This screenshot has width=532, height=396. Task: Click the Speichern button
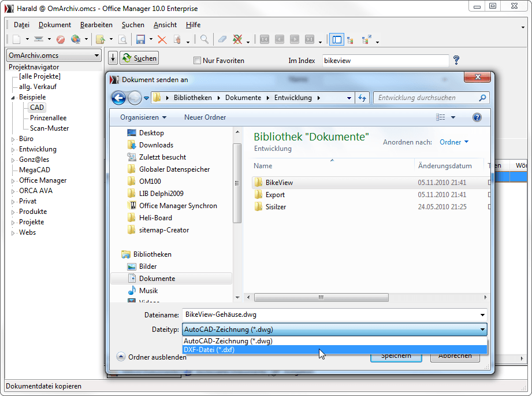[396, 357]
